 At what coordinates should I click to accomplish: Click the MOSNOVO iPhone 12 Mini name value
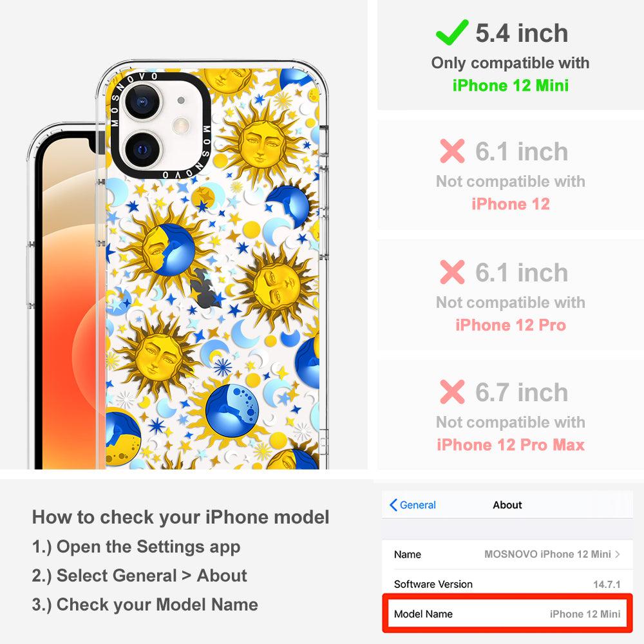coord(547,554)
